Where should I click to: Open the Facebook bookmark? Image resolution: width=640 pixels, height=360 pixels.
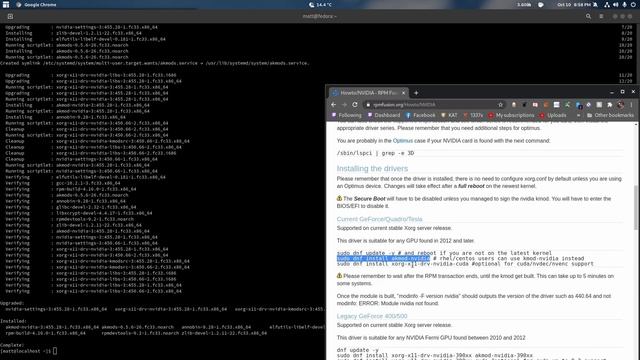tap(420, 115)
